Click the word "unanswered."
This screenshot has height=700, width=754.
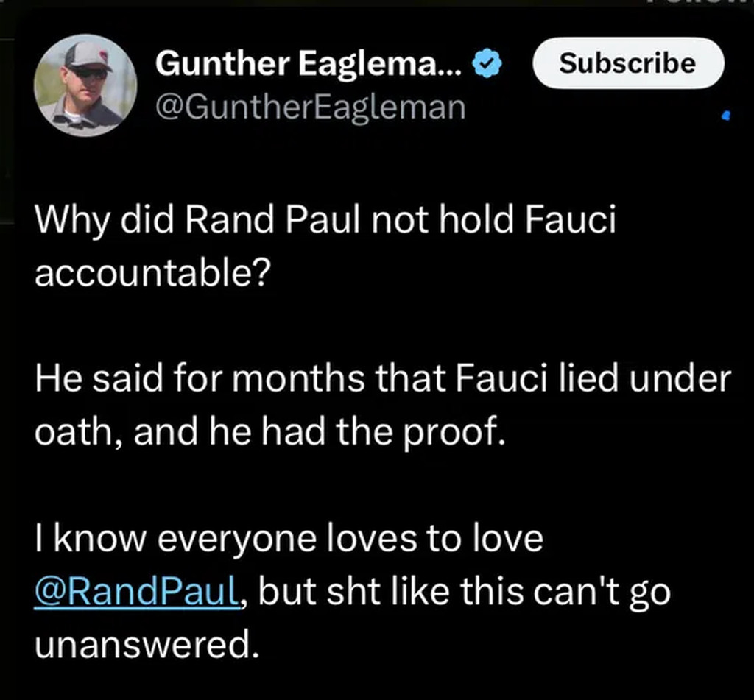click(147, 645)
